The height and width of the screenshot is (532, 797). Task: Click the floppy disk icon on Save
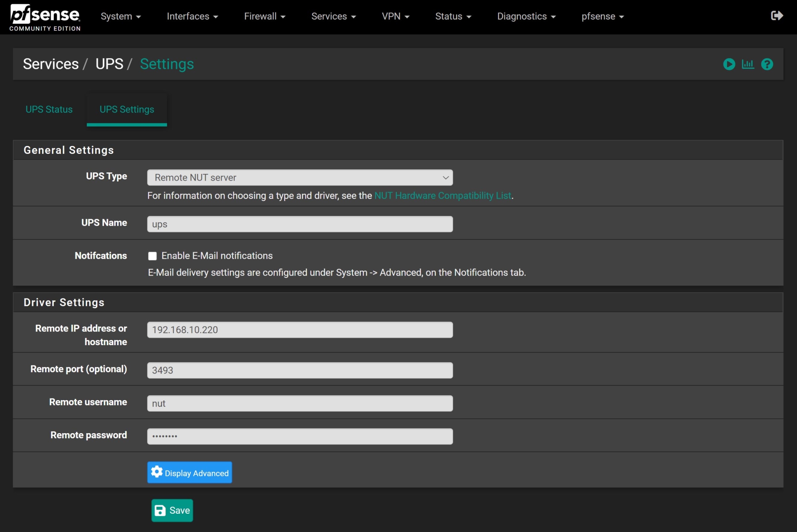(x=161, y=510)
